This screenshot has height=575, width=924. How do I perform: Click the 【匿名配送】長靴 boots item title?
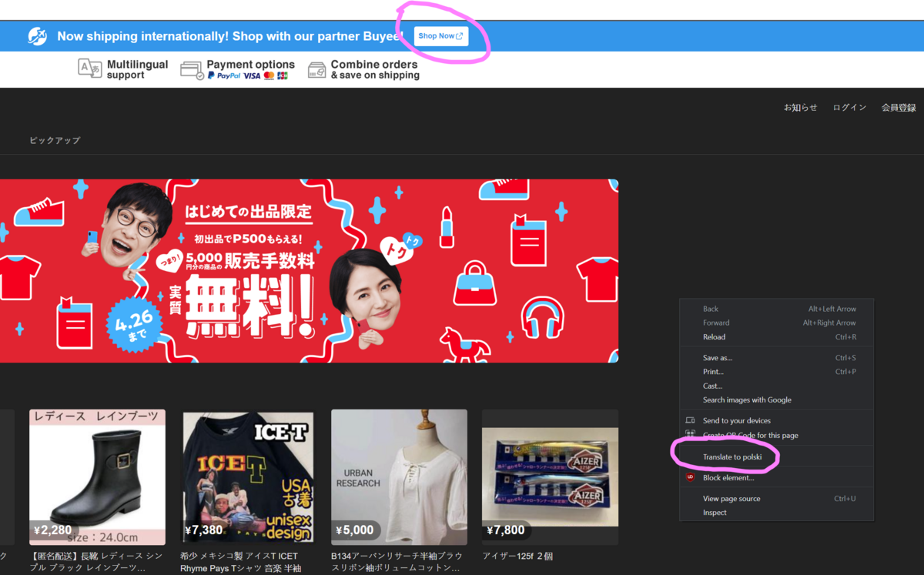(95, 562)
